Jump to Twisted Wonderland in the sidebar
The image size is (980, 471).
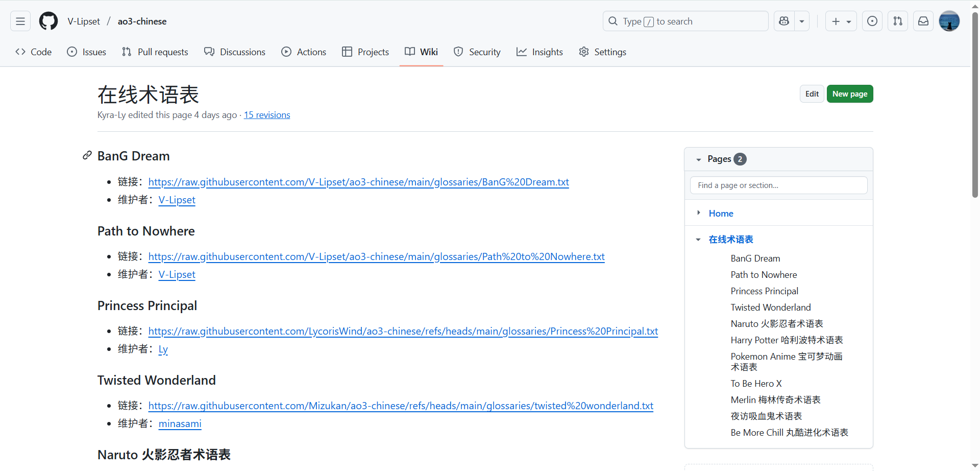click(771, 308)
